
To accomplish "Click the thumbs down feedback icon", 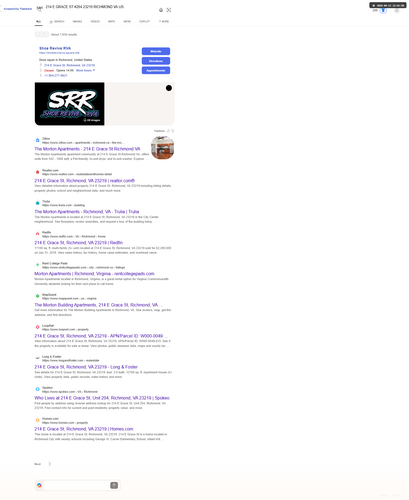I will click(x=172, y=131).
